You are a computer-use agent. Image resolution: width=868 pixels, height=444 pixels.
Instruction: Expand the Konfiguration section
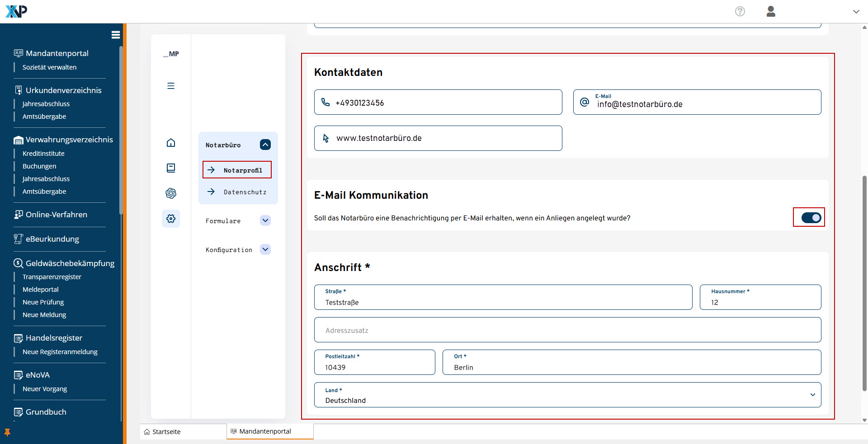265,249
